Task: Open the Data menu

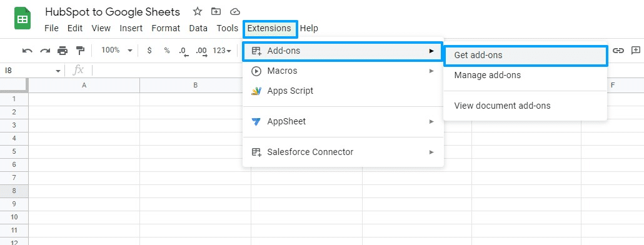Action: coord(198,28)
